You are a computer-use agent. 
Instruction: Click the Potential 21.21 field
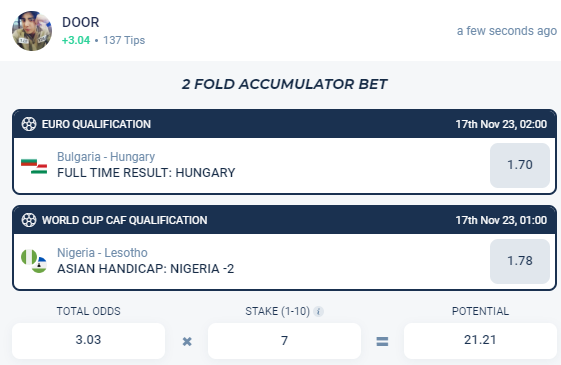480,341
